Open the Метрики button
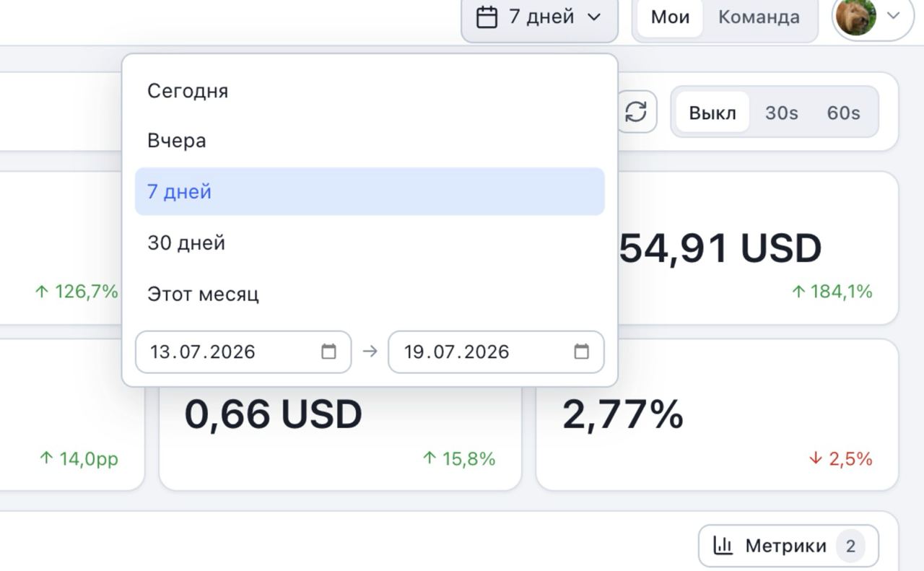The width and height of the screenshot is (924, 571). click(x=788, y=546)
